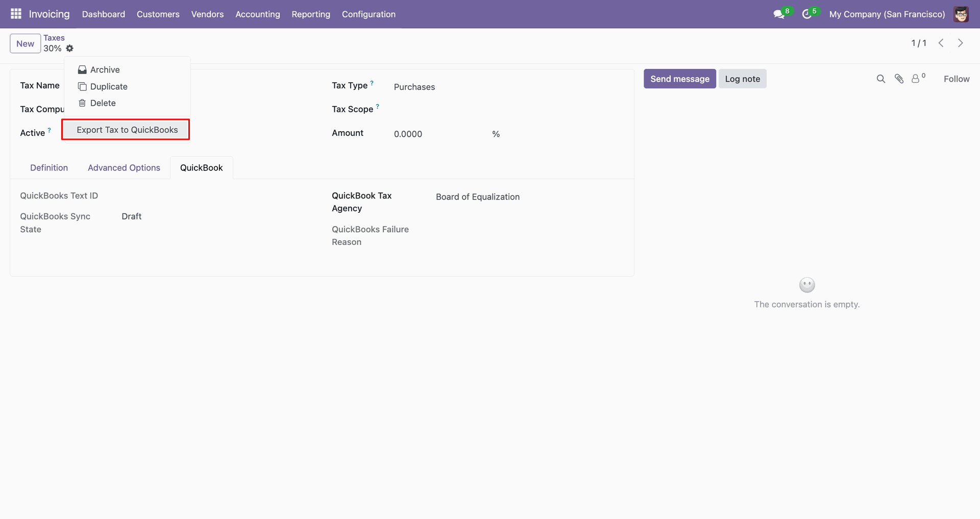Click the QuickBooks Text ID label
The width and height of the screenshot is (980, 519).
point(59,196)
